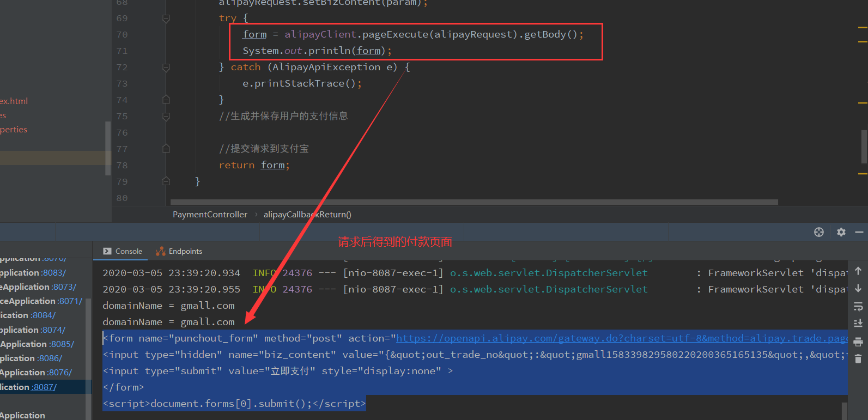Open the :8087/ port link in the run list
This screenshot has width=868, height=420.
coord(44,387)
